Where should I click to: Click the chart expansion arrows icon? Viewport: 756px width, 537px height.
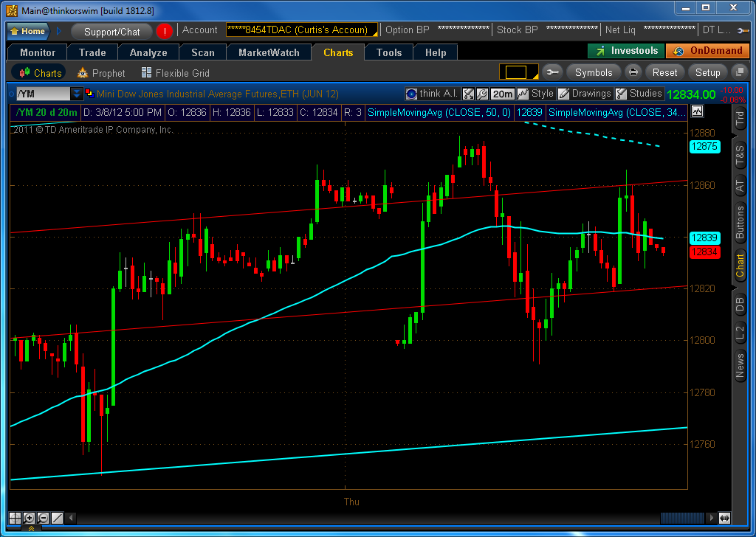(x=724, y=519)
